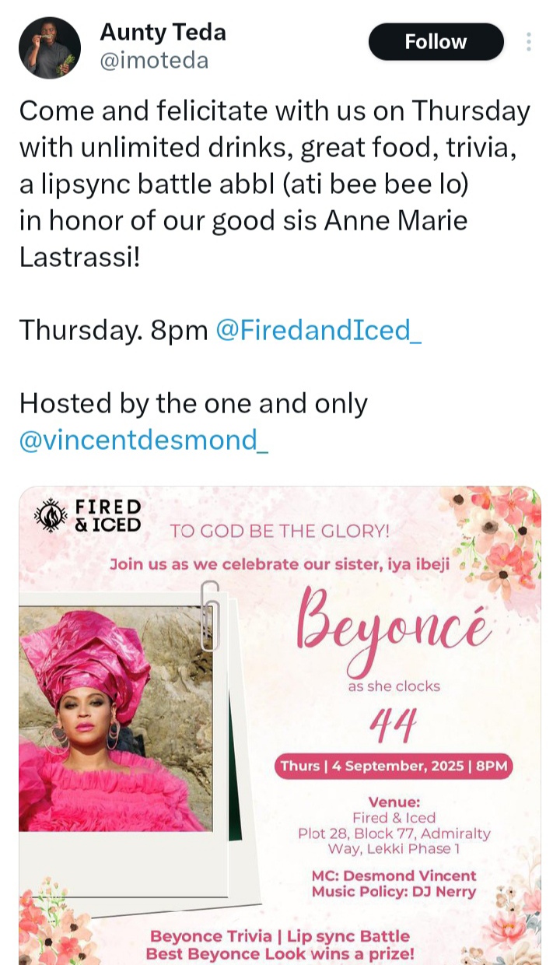Follow the Aunty Teda account
The height and width of the screenshot is (965, 560).
[436, 42]
